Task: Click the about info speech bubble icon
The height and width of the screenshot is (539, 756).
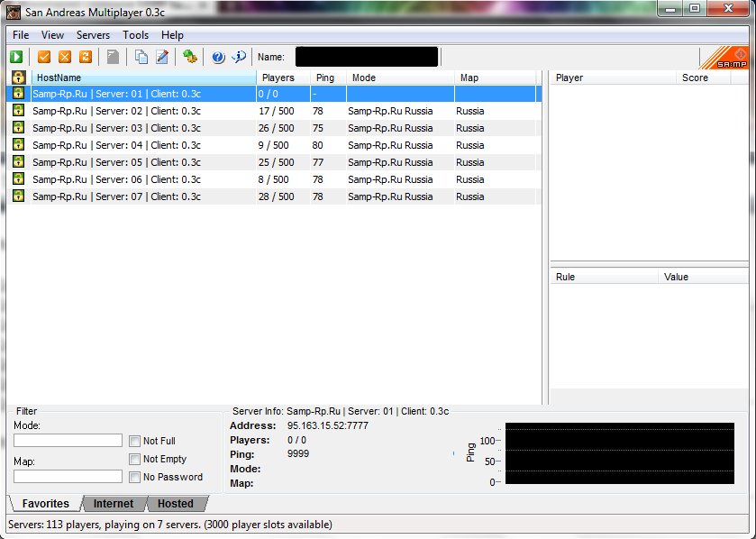Action: click(239, 57)
